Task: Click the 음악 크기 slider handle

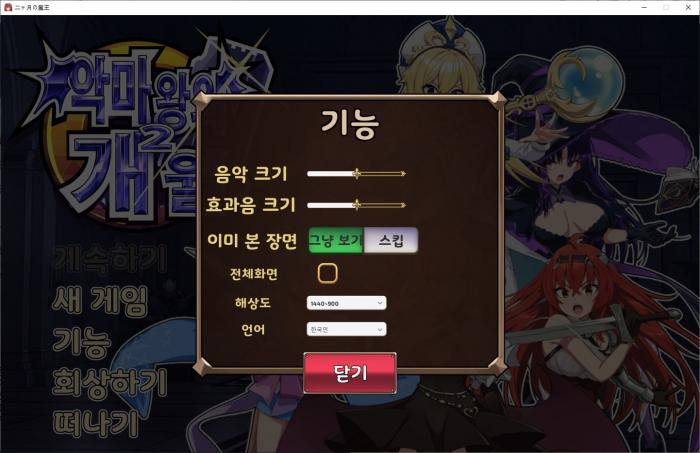Action: tap(356, 174)
